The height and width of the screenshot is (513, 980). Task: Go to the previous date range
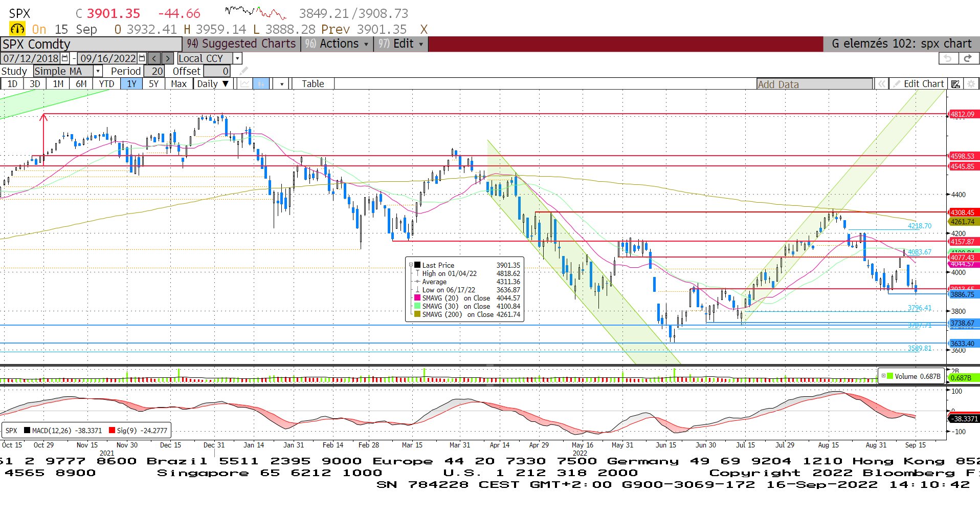pos(154,58)
